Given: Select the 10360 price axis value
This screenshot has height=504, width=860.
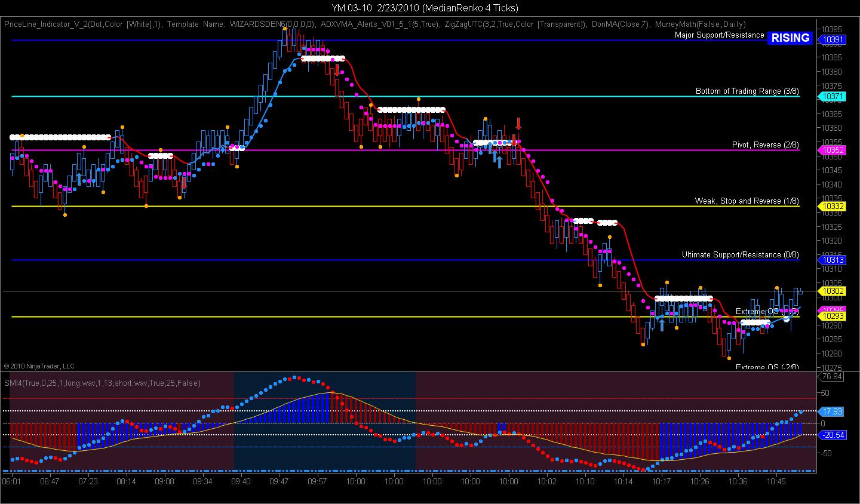Looking at the screenshot, I should (x=831, y=128).
